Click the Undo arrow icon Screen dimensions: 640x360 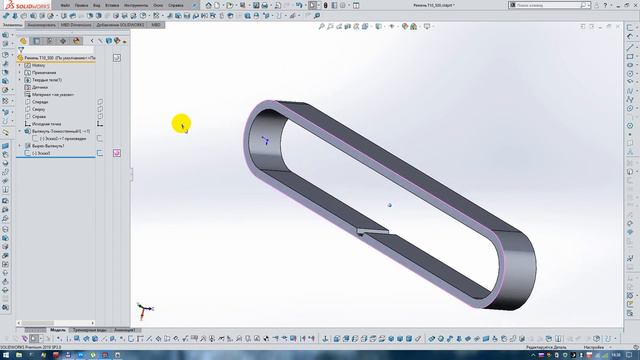click(299, 5)
